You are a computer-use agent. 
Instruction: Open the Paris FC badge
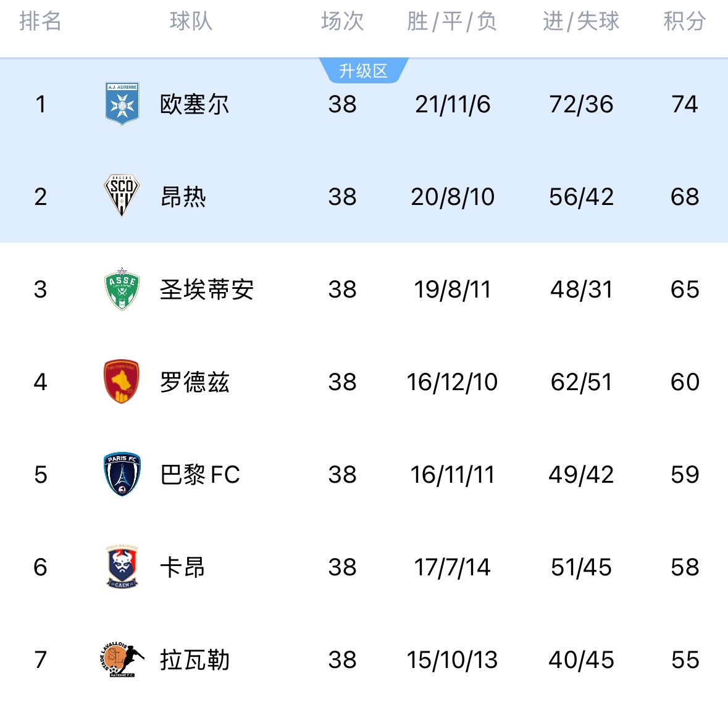click(x=122, y=474)
